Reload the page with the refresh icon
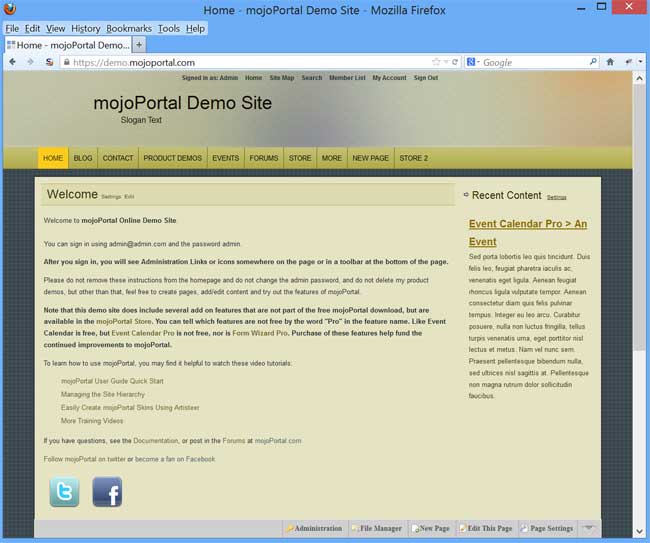Image resolution: width=650 pixels, height=543 pixels. click(457, 62)
